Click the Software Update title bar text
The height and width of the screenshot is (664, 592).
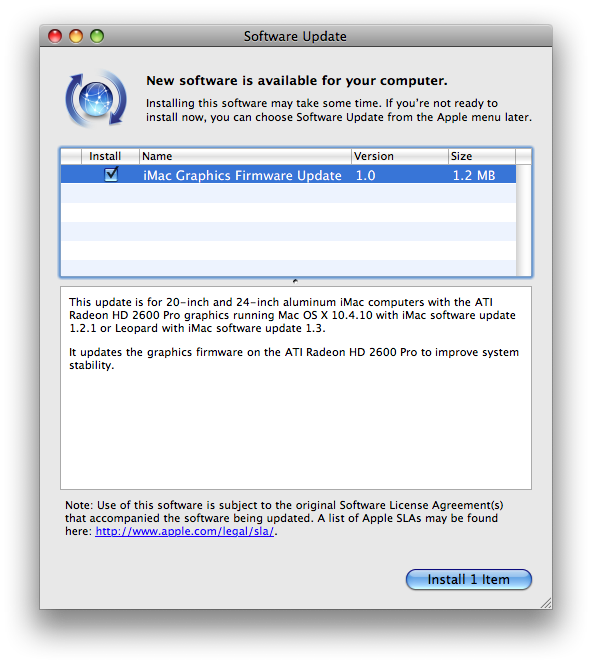point(295,36)
